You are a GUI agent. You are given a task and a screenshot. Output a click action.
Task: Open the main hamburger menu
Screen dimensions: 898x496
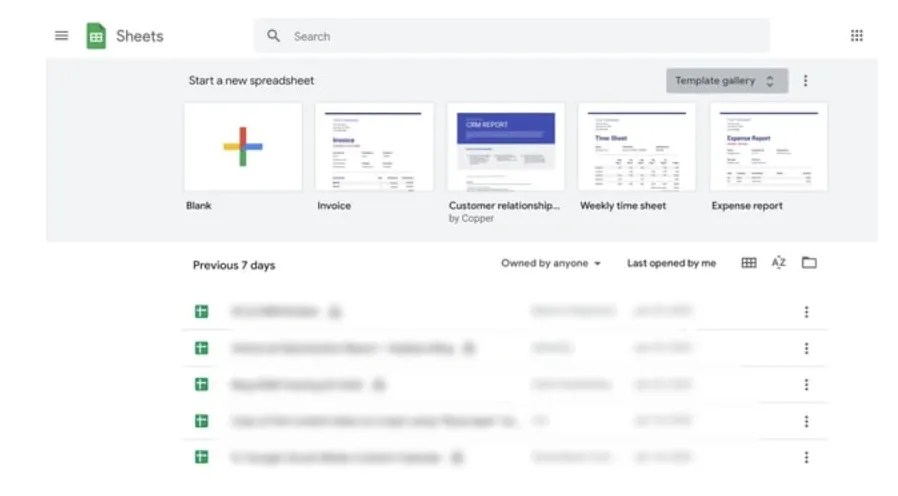click(61, 36)
